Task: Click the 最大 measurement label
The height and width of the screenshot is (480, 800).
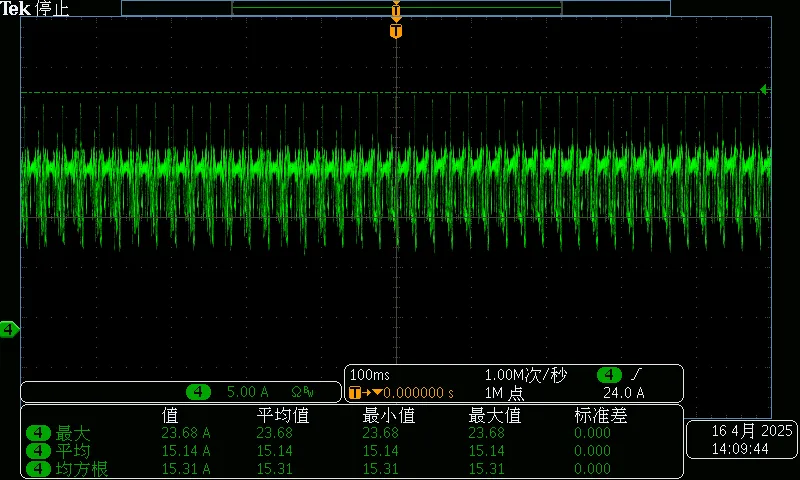Action: tap(73, 434)
